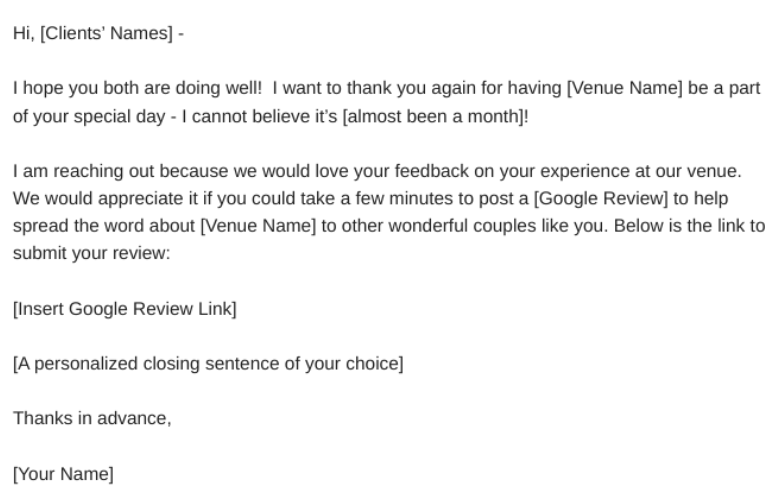Click the [Your Name] signature placeholder

pyautogui.click(x=63, y=474)
